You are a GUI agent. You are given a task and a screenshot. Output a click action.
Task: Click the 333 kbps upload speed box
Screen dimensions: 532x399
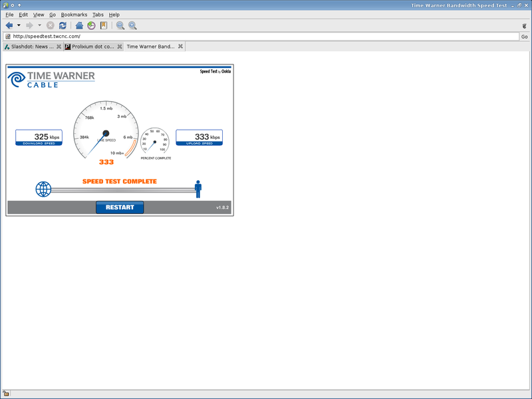point(199,138)
